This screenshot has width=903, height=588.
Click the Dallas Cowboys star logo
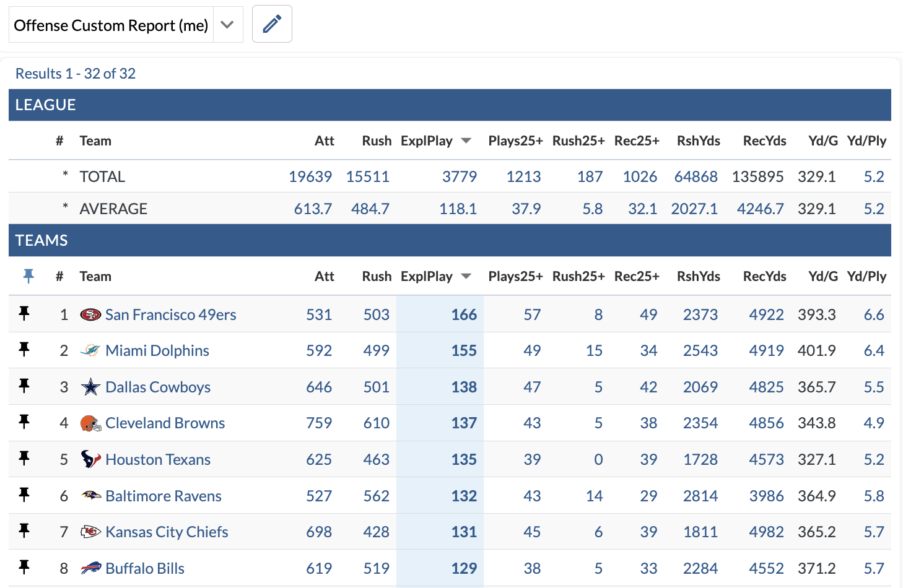click(90, 387)
